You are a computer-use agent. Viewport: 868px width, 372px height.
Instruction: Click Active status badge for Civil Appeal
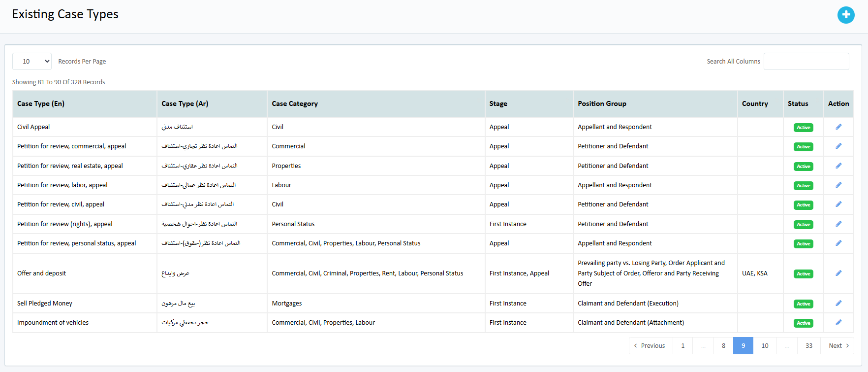point(803,128)
